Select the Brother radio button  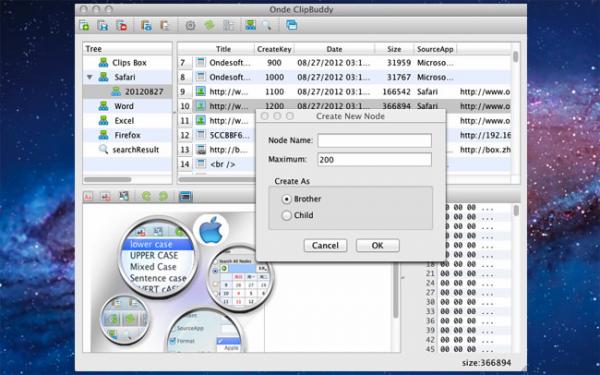point(286,199)
